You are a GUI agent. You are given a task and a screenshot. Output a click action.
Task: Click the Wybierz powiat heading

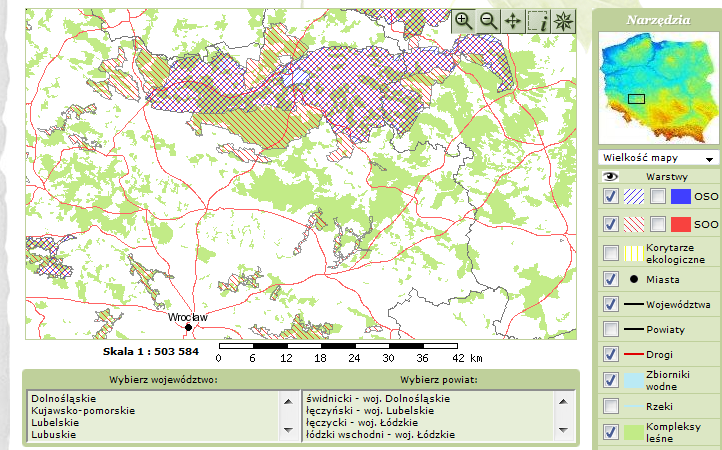[439, 380]
